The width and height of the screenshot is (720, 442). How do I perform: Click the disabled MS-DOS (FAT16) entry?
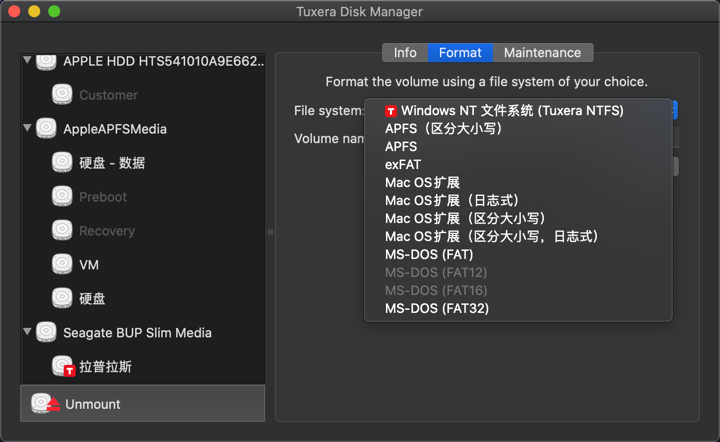point(518,290)
